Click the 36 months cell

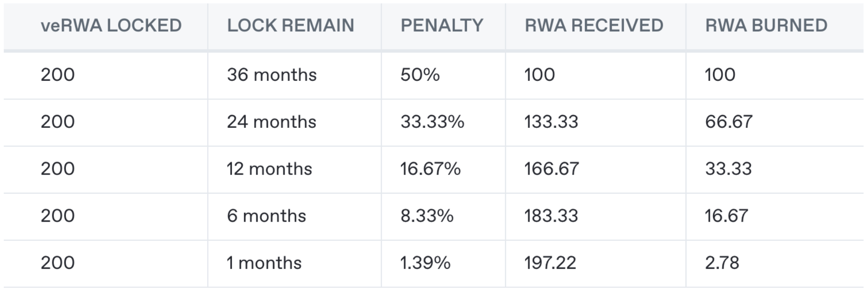[272, 75]
